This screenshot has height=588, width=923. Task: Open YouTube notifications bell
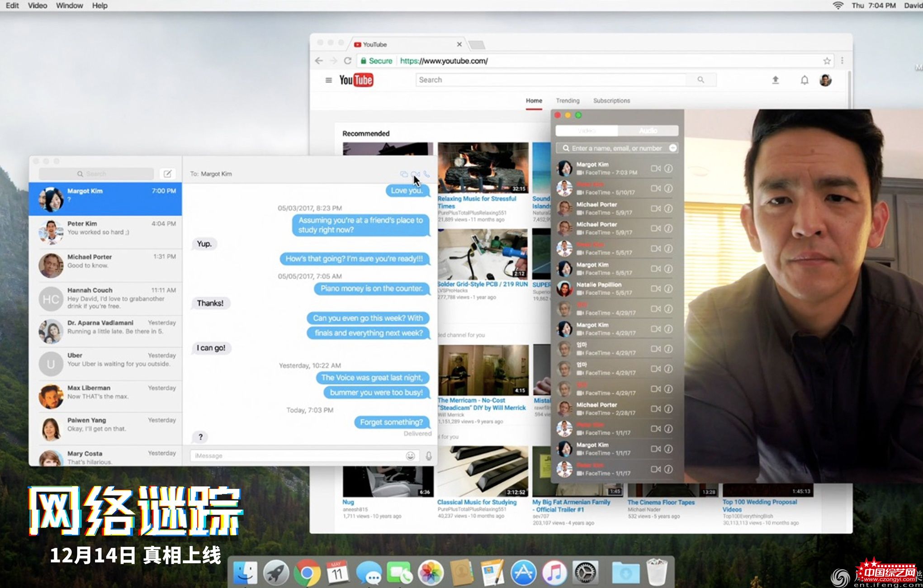click(x=804, y=80)
